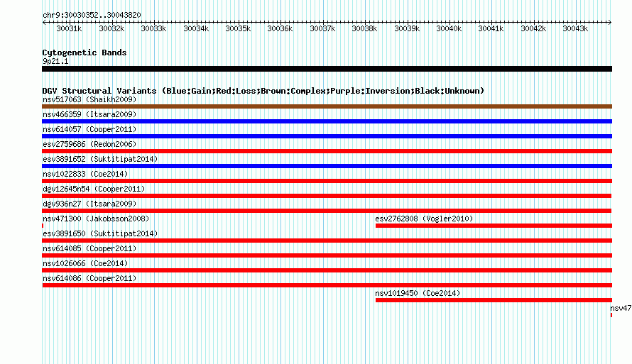Select the brown nsv517063 complex variant bar
Image resolution: width=632 pixels, height=364 pixels.
327,106
